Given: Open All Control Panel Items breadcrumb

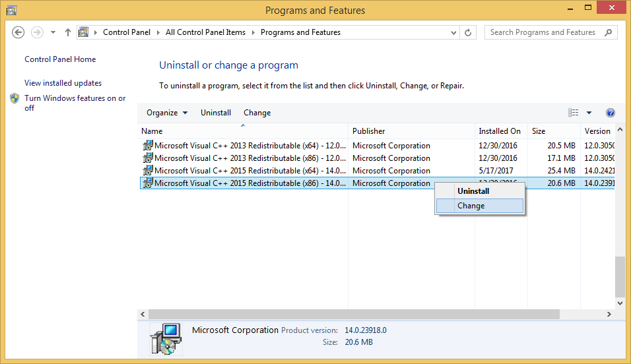Looking at the screenshot, I should coord(205,32).
